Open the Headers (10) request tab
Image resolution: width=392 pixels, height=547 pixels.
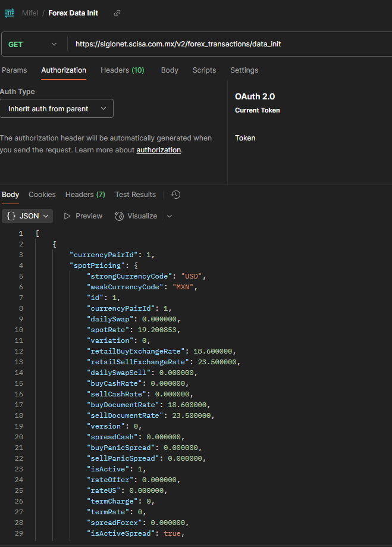122,70
